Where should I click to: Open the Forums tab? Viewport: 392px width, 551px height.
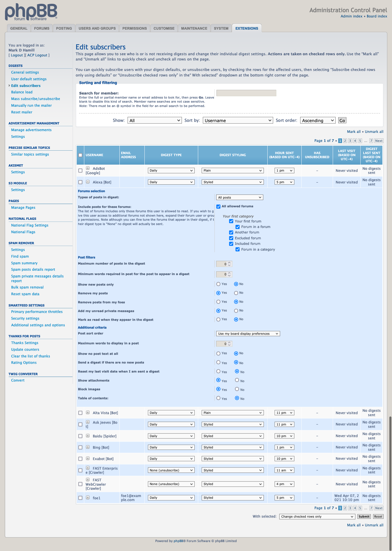(x=42, y=28)
